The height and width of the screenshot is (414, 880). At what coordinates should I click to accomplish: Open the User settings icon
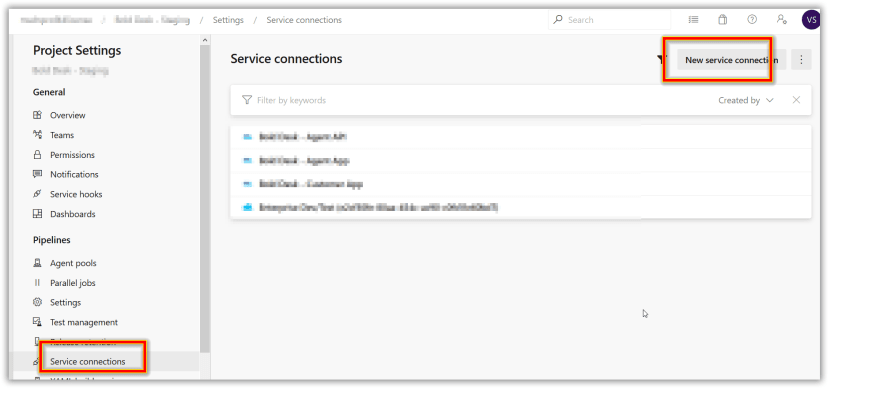click(781, 20)
